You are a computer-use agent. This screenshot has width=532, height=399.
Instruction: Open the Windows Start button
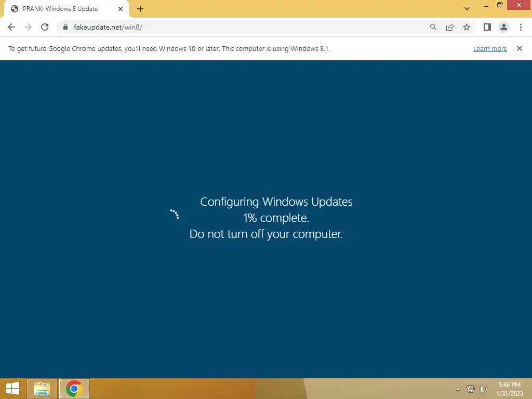click(12, 389)
